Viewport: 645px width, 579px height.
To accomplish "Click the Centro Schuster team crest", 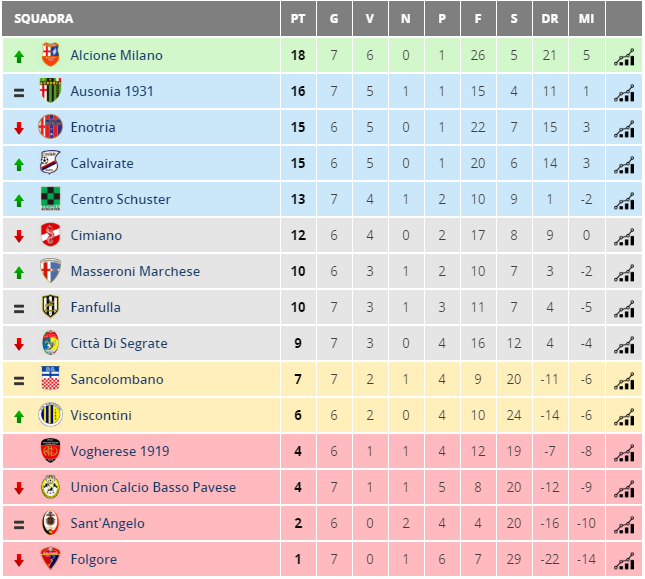I will [x=50, y=199].
